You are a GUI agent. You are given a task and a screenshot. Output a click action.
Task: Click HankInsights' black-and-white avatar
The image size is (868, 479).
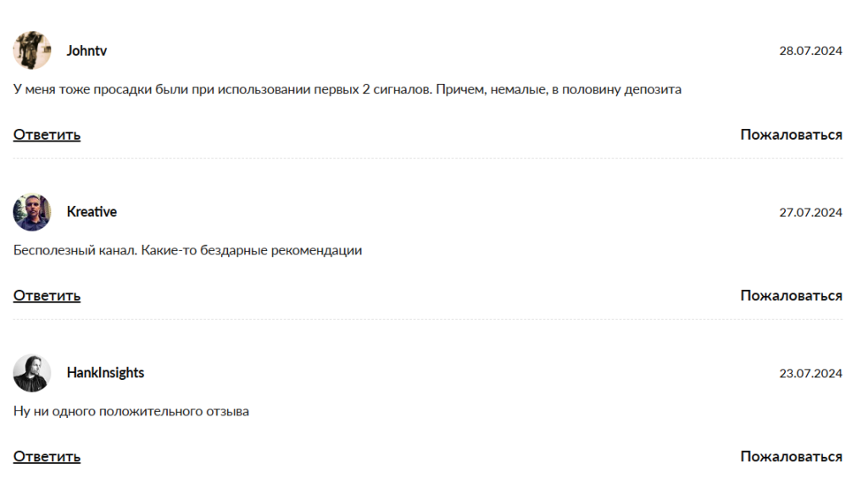pyautogui.click(x=31, y=373)
